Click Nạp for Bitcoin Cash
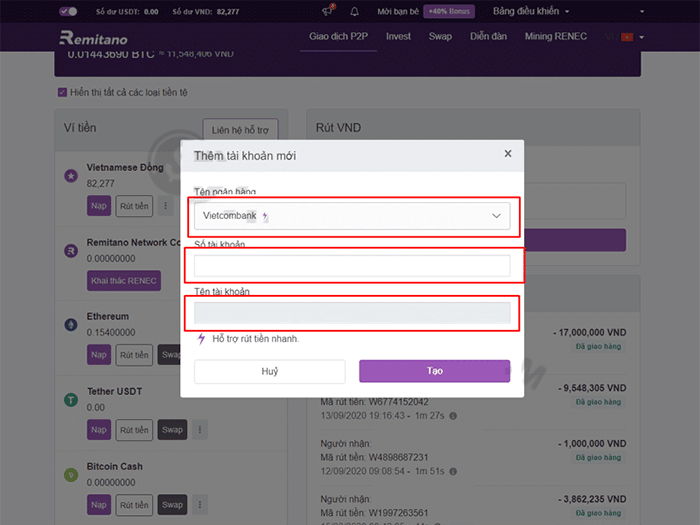 tap(99, 505)
